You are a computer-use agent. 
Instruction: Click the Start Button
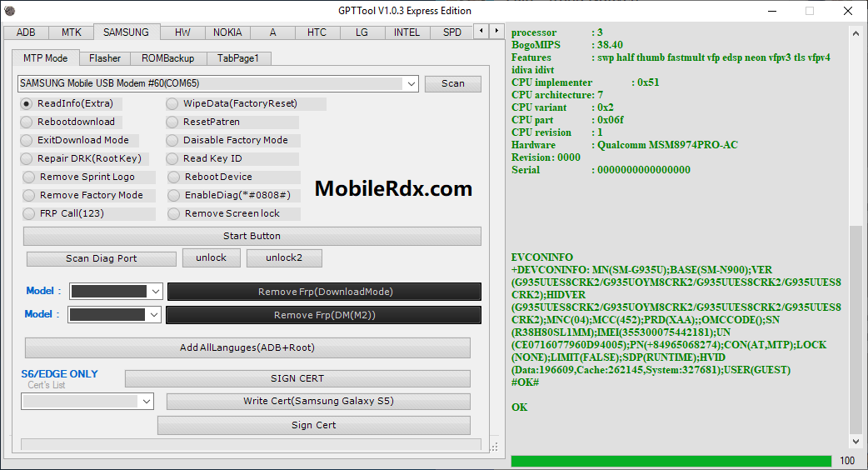252,236
